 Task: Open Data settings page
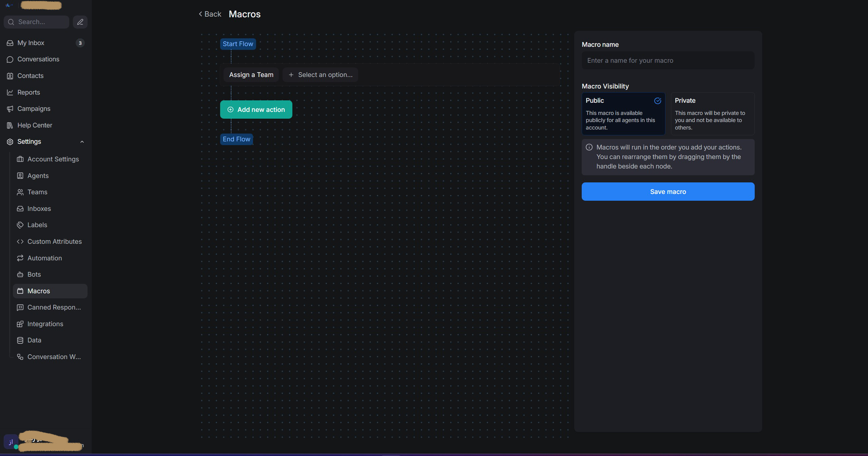50,340
